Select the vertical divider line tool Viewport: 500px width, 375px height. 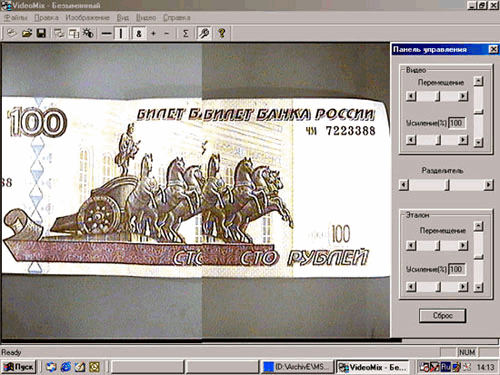click(121, 34)
